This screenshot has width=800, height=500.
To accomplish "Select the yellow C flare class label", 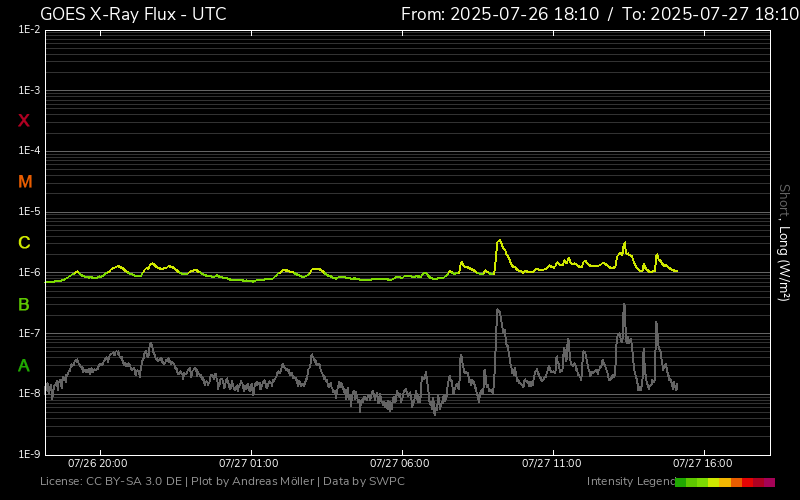I will 24,243.
